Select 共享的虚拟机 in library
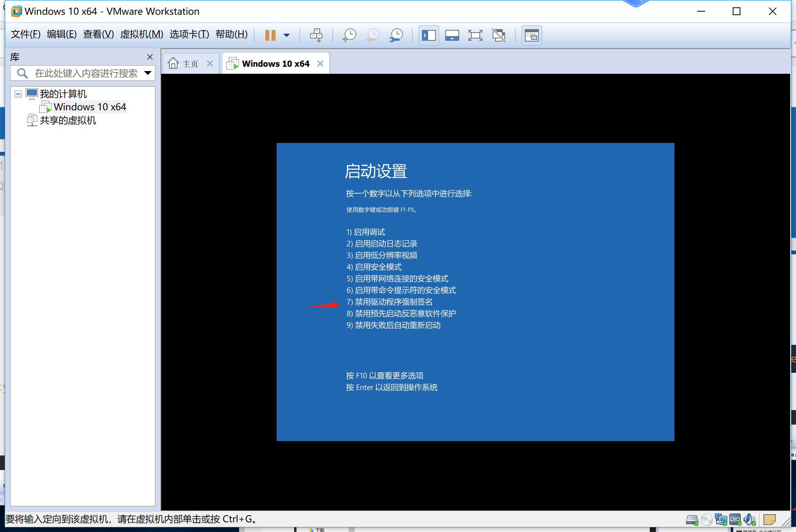This screenshot has height=532, width=796. tap(68, 120)
